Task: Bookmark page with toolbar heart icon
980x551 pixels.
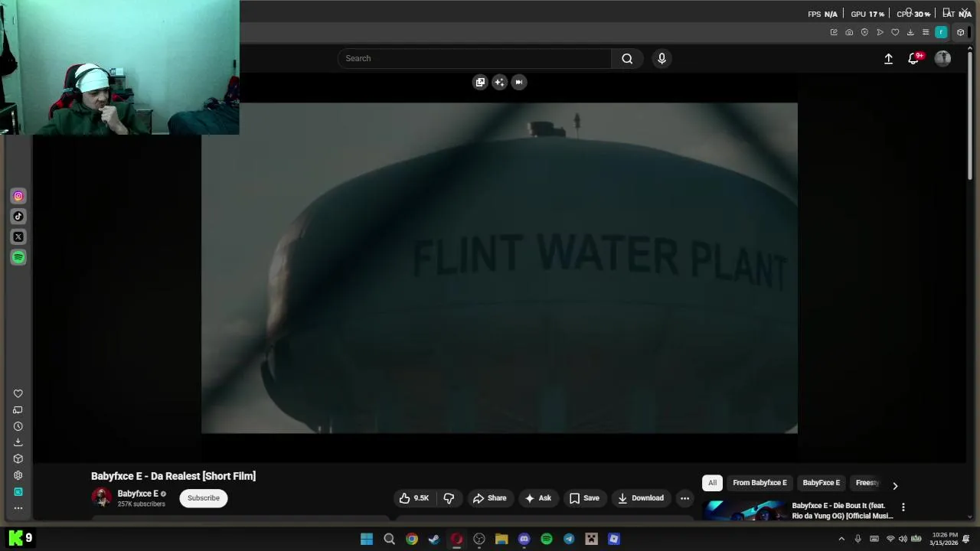Action: [895, 32]
